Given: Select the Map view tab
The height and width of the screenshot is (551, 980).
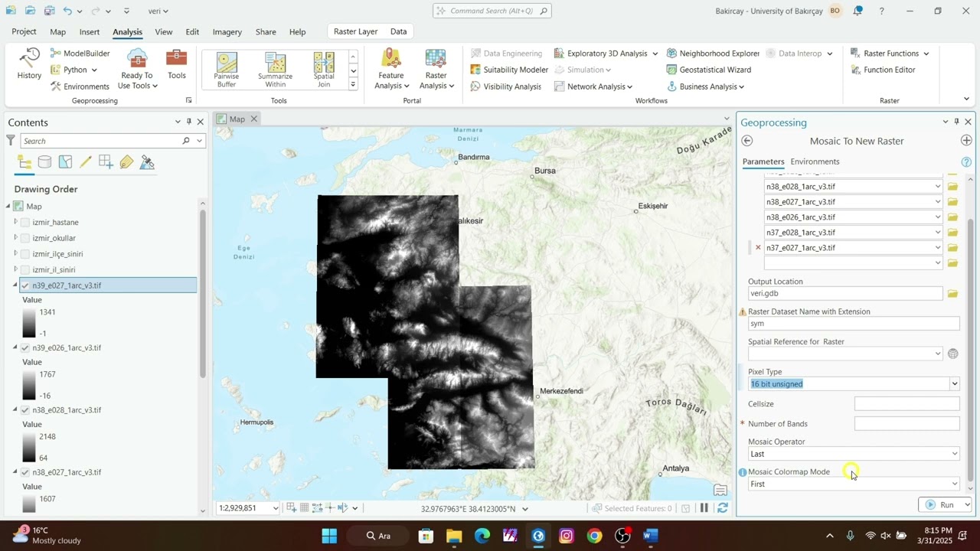Looking at the screenshot, I should [237, 119].
